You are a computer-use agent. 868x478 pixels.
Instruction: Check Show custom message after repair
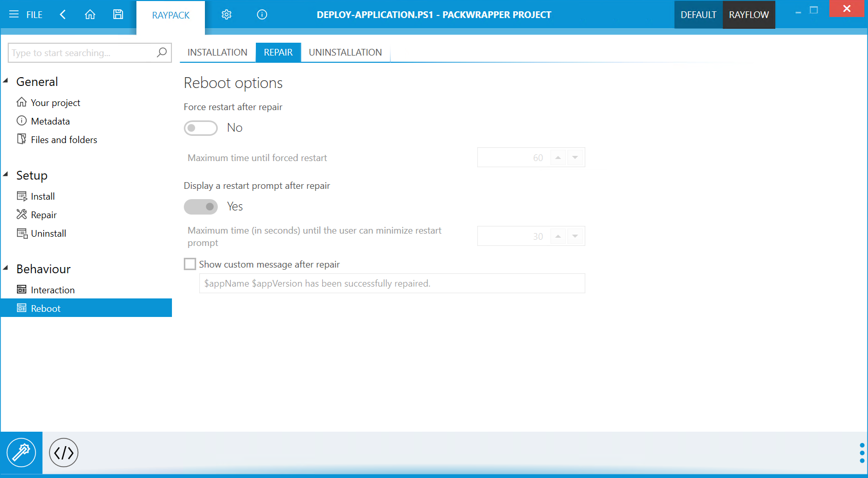pos(190,264)
